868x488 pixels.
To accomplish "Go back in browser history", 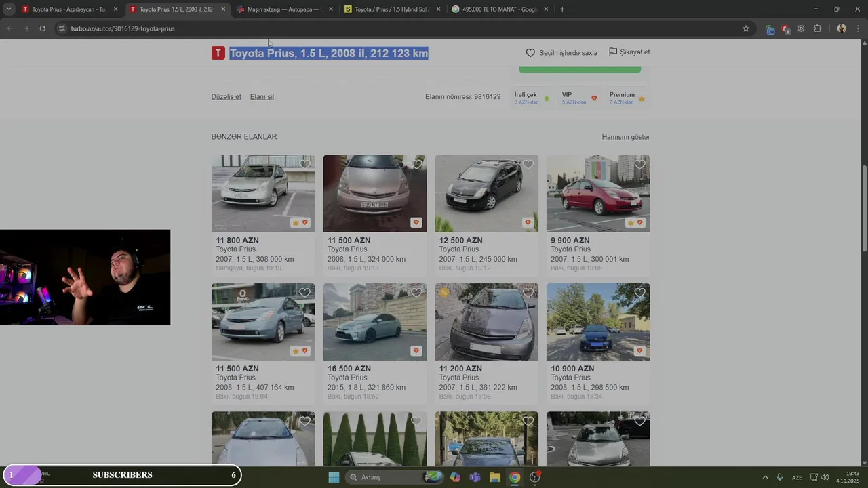I will [x=9, y=28].
